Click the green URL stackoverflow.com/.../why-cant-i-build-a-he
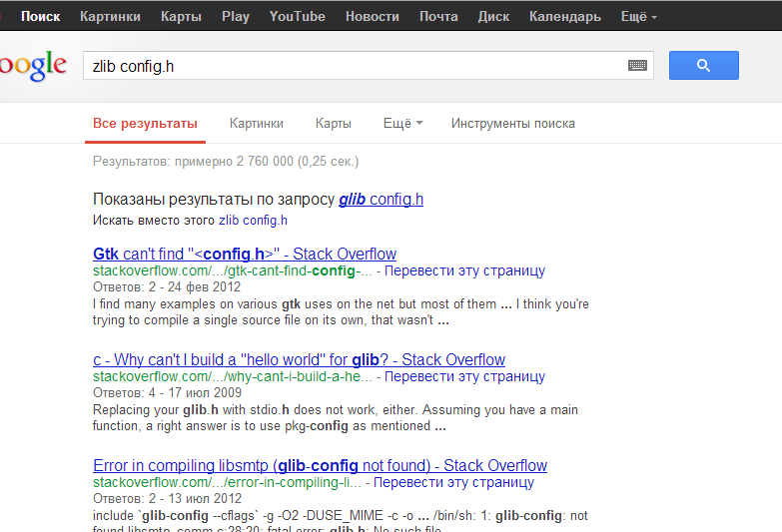Image resolution: width=782 pixels, height=532 pixels. tap(233, 376)
